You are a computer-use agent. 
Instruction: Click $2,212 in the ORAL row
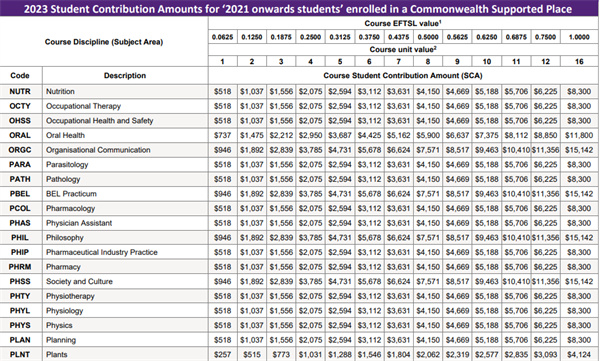tap(281, 135)
